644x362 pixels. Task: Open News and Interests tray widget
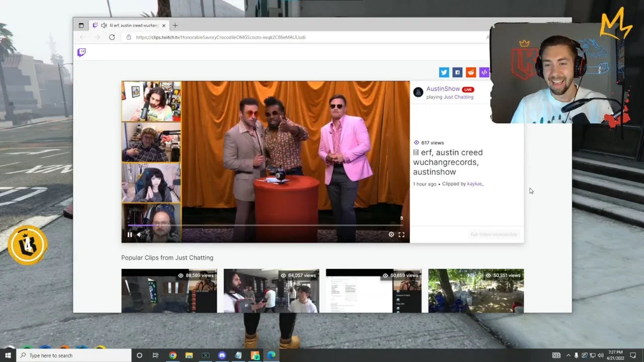coord(556,355)
